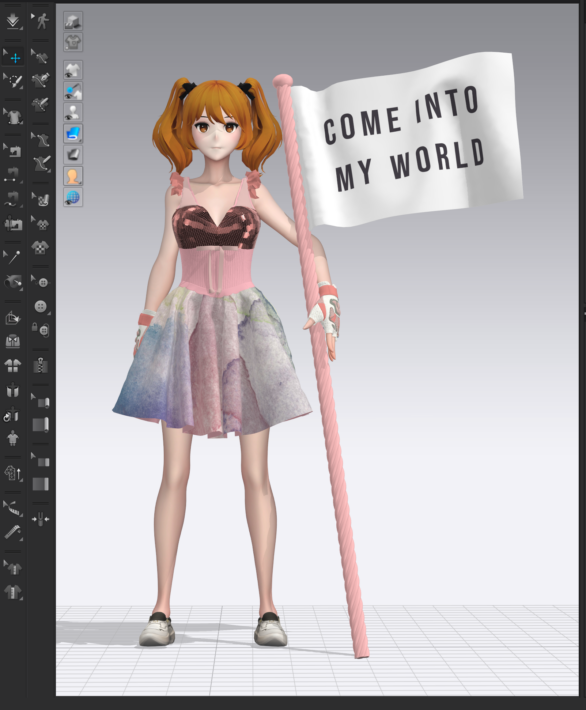The width and height of the screenshot is (586, 710).
Task: Select the cyan Select/Move tool
Action: pos(13,58)
